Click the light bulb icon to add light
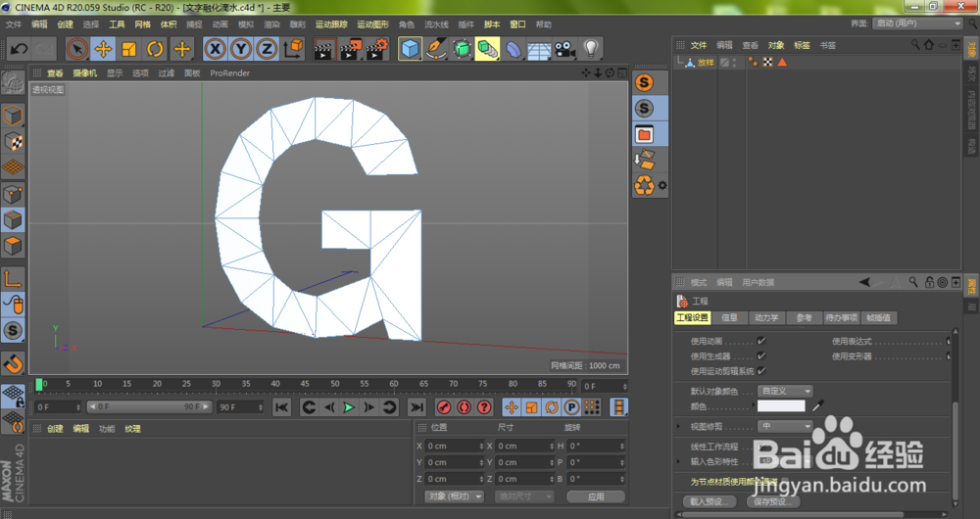This screenshot has width=980, height=519. pyautogui.click(x=591, y=48)
